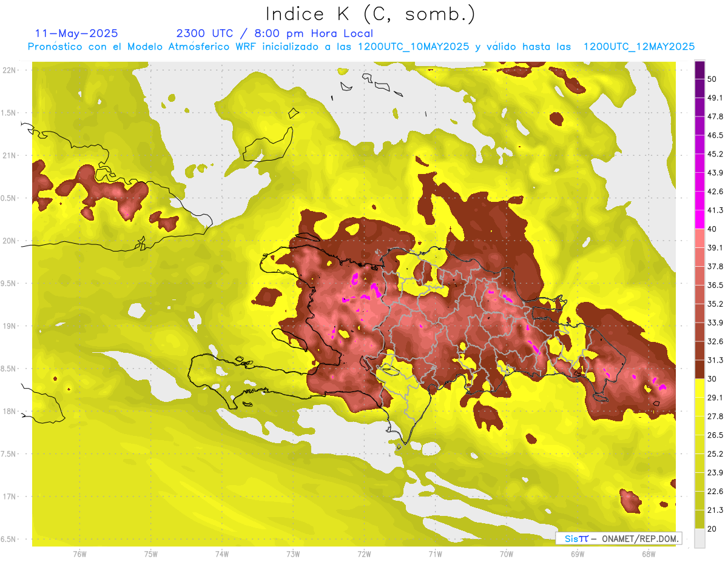Click the '27.8' legend value

[x=715, y=416]
